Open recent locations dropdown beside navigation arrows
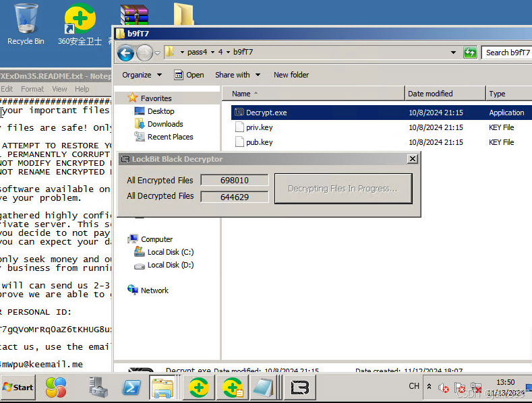This screenshot has height=403, width=532. (157, 53)
